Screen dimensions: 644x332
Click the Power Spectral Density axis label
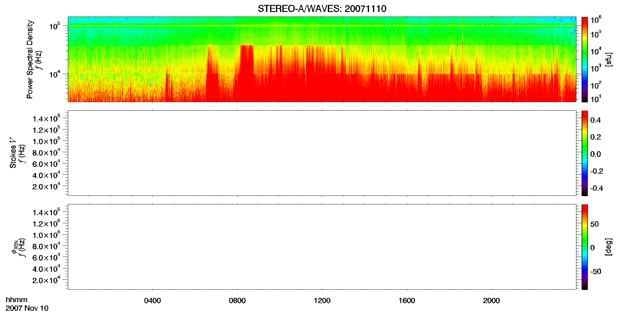click(30, 59)
